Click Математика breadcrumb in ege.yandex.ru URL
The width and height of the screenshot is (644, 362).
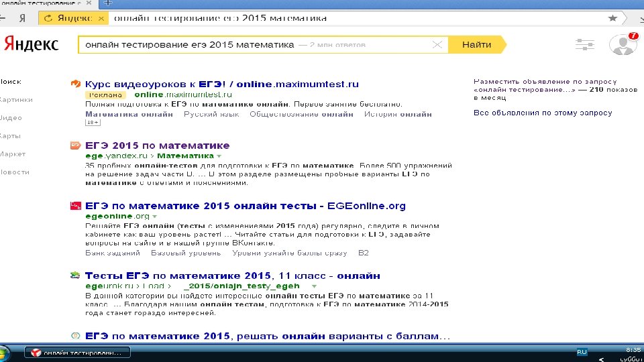pos(185,156)
